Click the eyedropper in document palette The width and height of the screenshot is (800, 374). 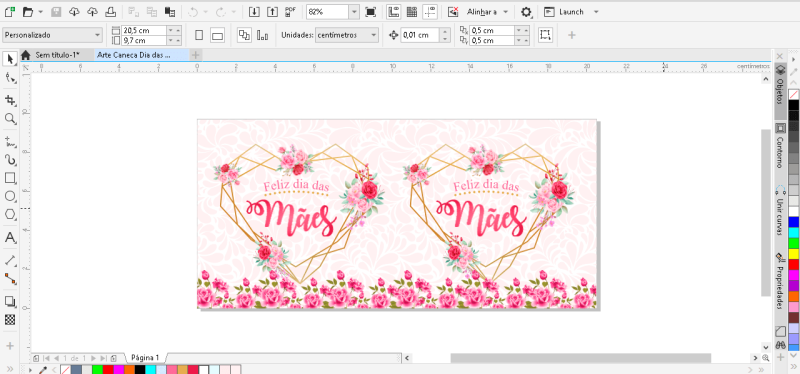coord(44,369)
